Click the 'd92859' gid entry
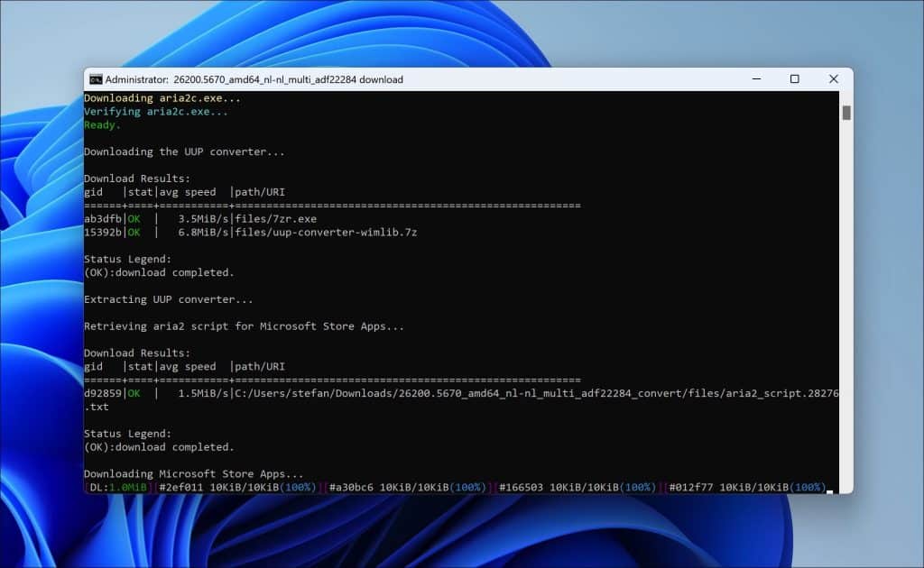 tap(103, 393)
